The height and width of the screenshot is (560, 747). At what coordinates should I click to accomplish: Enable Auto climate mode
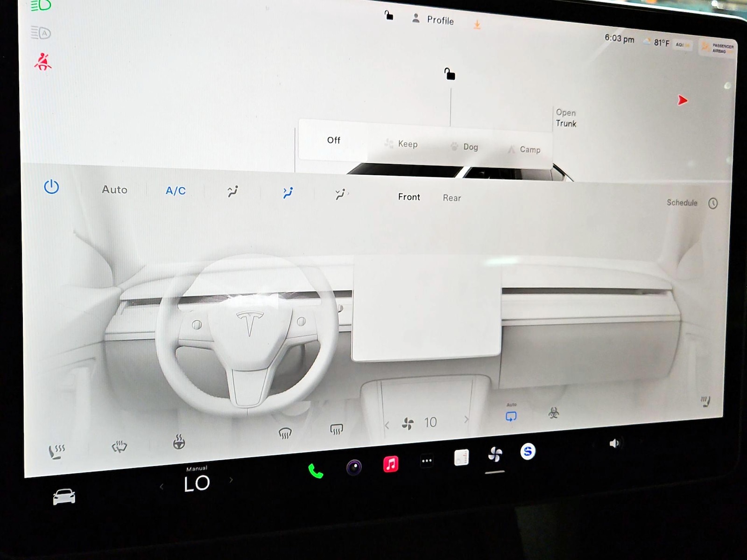point(114,189)
